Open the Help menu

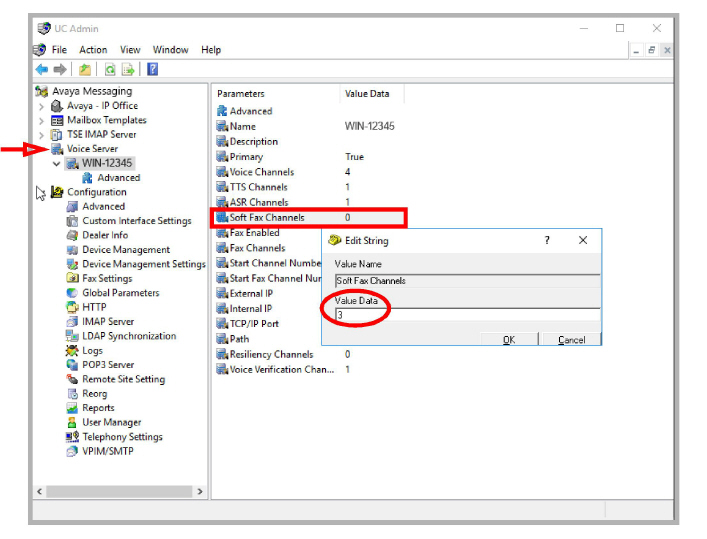coord(211,50)
